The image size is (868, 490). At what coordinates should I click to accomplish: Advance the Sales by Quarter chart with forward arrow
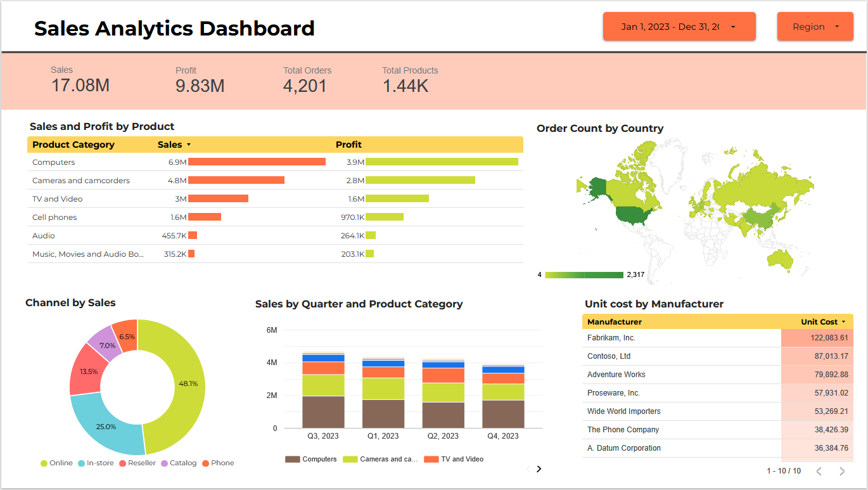tap(539, 468)
